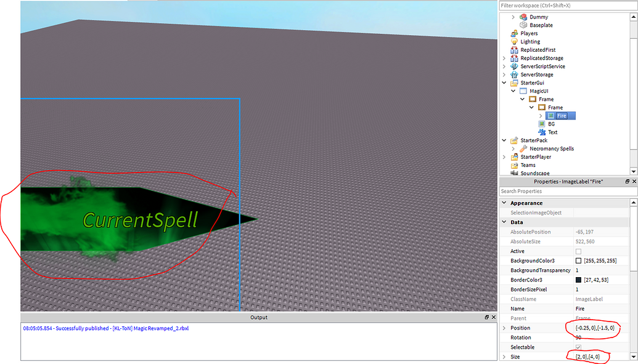The height and width of the screenshot is (364, 638).
Task: Select the Baseplate item in Explorer
Action: click(x=541, y=25)
